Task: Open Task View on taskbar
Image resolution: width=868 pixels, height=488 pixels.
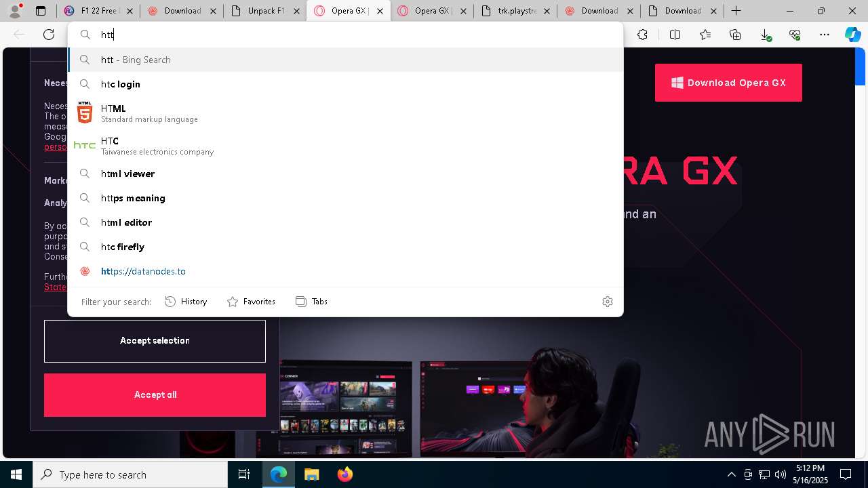Action: click(244, 474)
